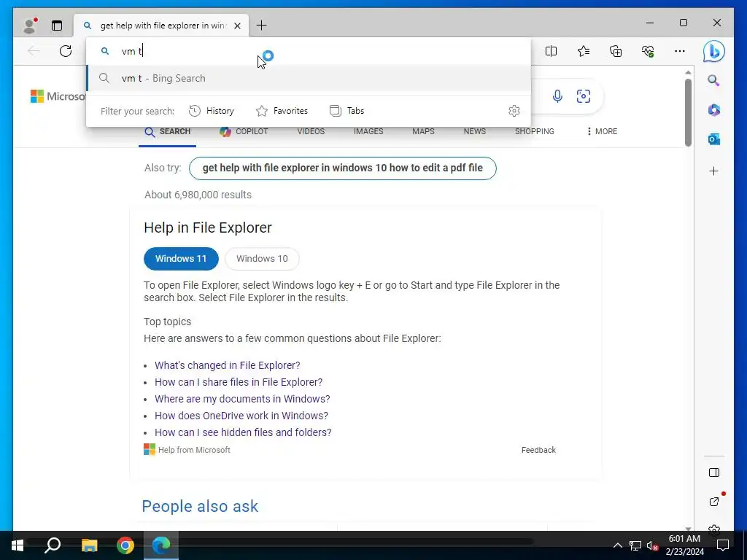Switch to the Videos results tab
This screenshot has width=747, height=560.
pyautogui.click(x=311, y=131)
